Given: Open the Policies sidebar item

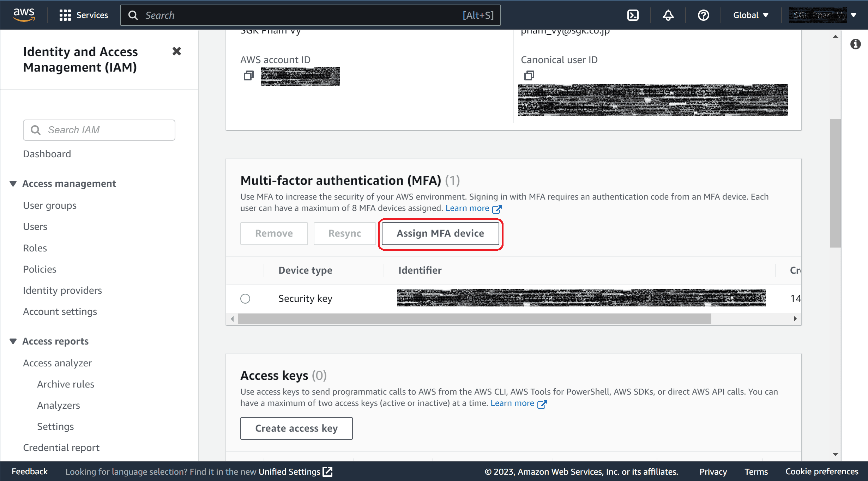Looking at the screenshot, I should coord(40,269).
